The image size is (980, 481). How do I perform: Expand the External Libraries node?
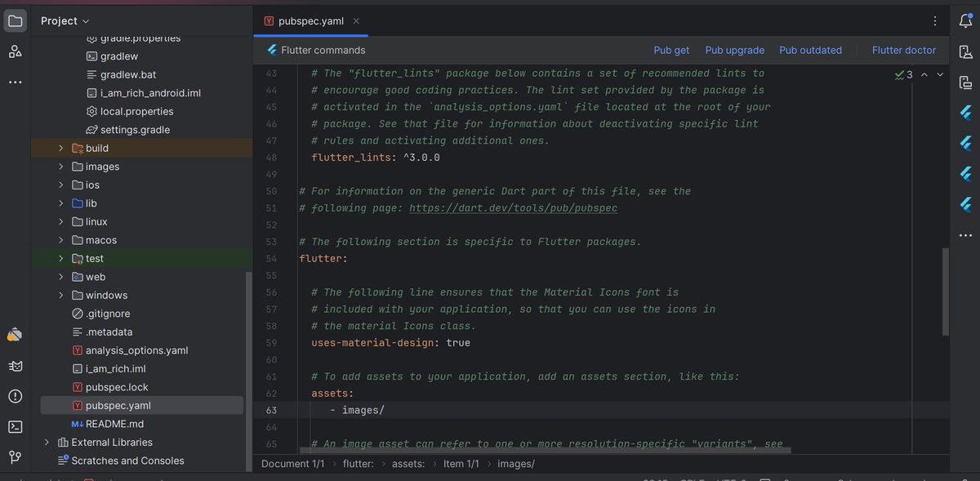point(47,443)
